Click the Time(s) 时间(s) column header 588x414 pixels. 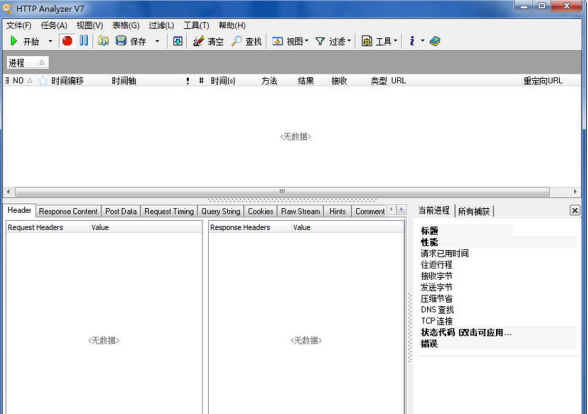[x=223, y=81]
